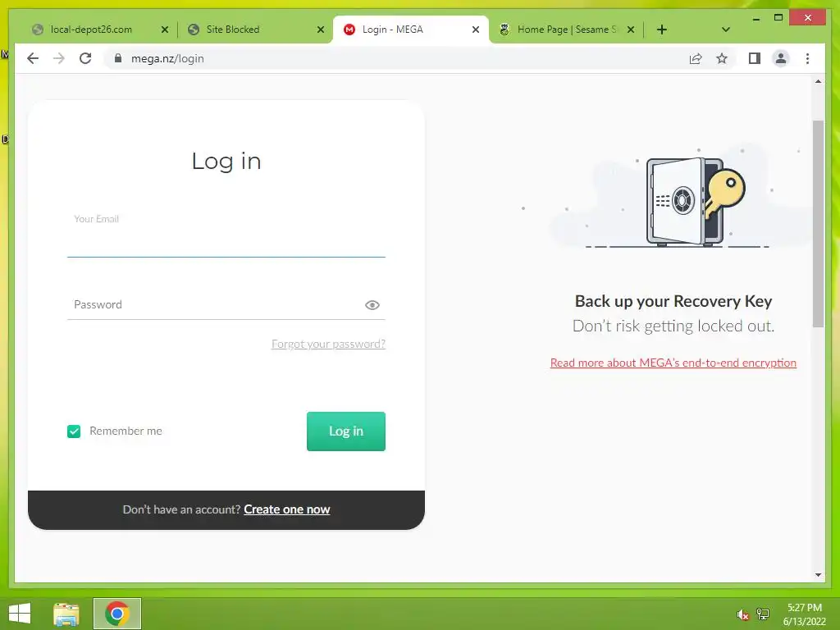This screenshot has height=630, width=840.
Task: Click the scrollbar down arrow
Action: click(x=818, y=575)
